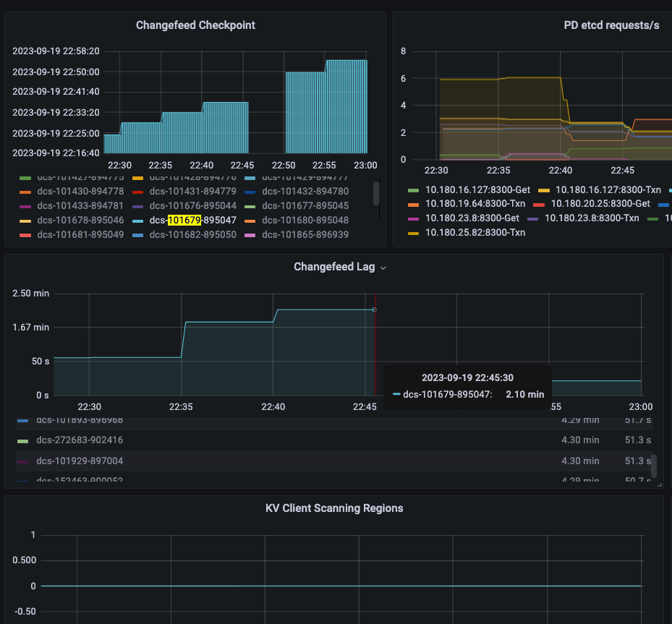Select 10.180.23.8:8300-Txn legend label
The height and width of the screenshot is (624, 672).
(x=592, y=218)
